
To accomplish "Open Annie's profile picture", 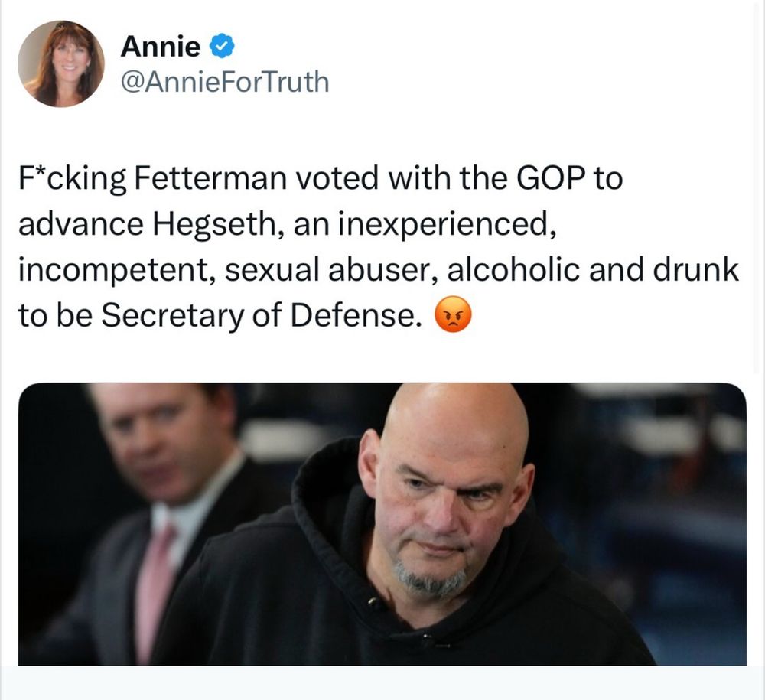I will 61,63.
